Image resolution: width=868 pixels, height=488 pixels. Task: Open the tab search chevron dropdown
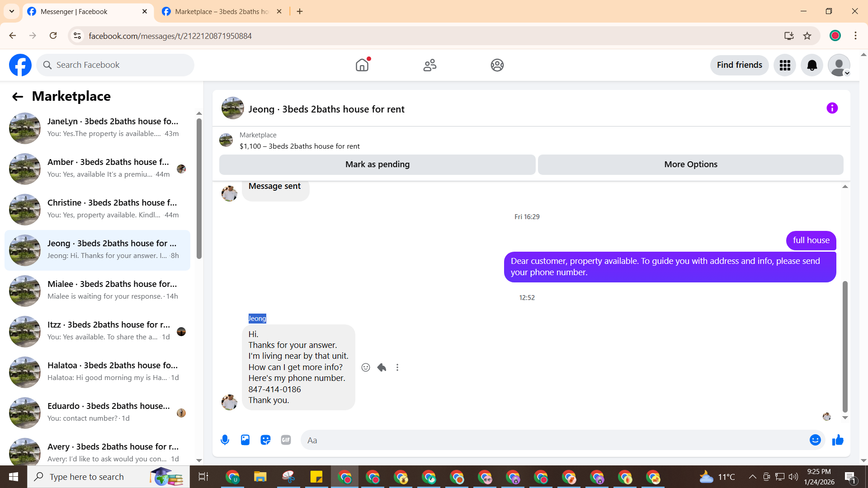coord(12,11)
